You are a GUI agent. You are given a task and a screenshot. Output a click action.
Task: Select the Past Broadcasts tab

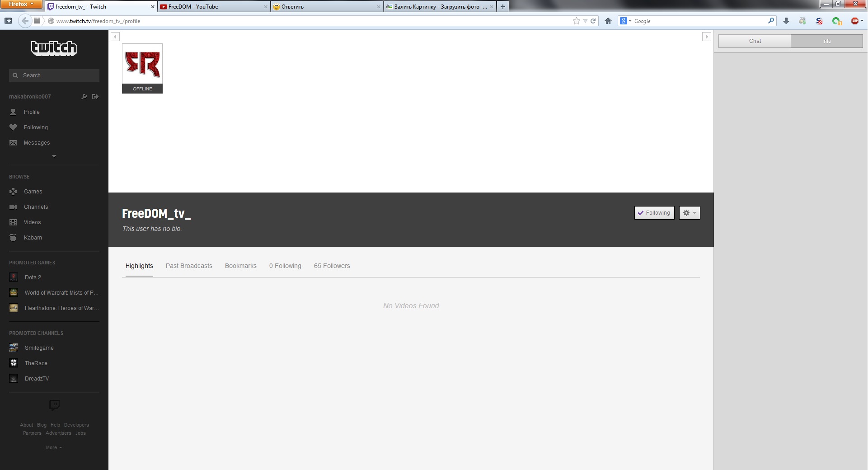[x=189, y=266]
